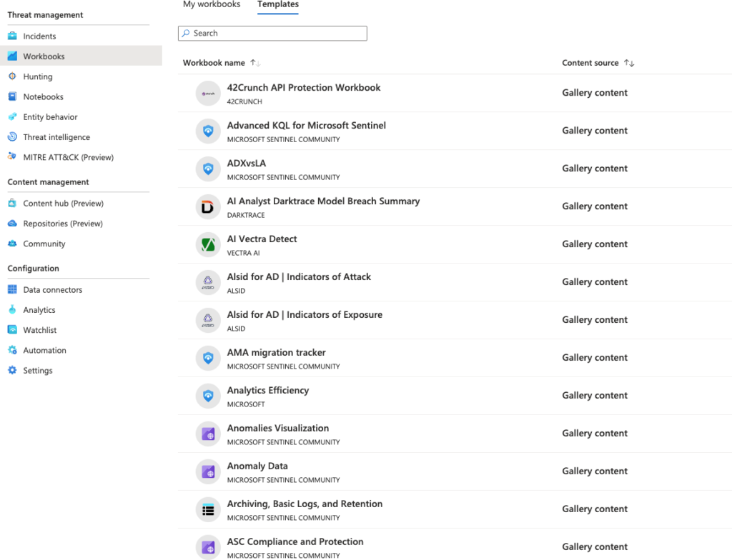Click the Advanced KQL shield icon
Viewport: 732px width, 560px height.
208,131
